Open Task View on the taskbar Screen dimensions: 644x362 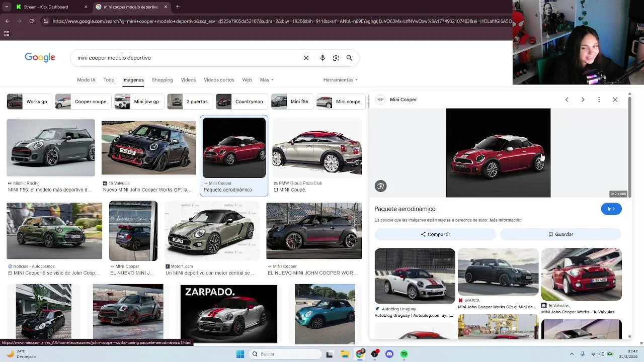[x=330, y=354]
